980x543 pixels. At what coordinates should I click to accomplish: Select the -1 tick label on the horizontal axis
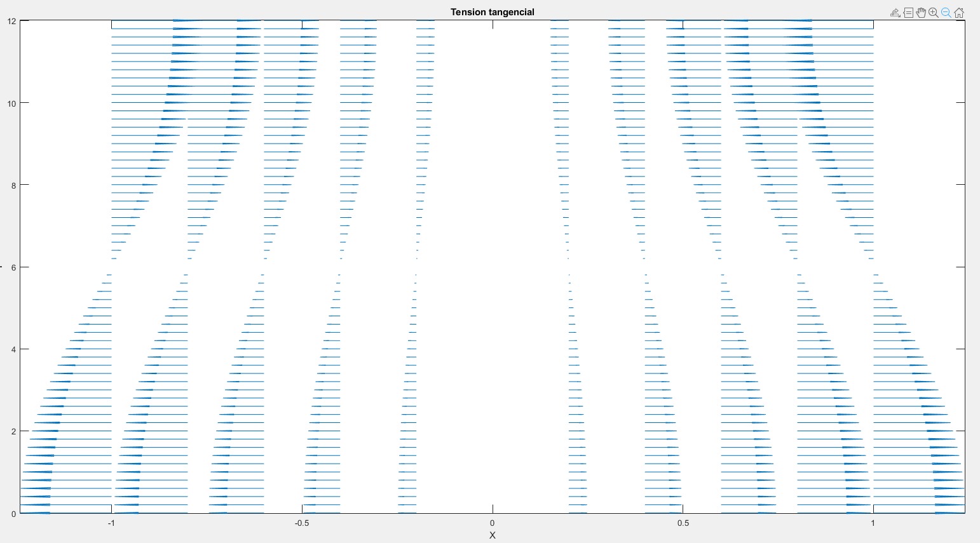pyautogui.click(x=111, y=523)
